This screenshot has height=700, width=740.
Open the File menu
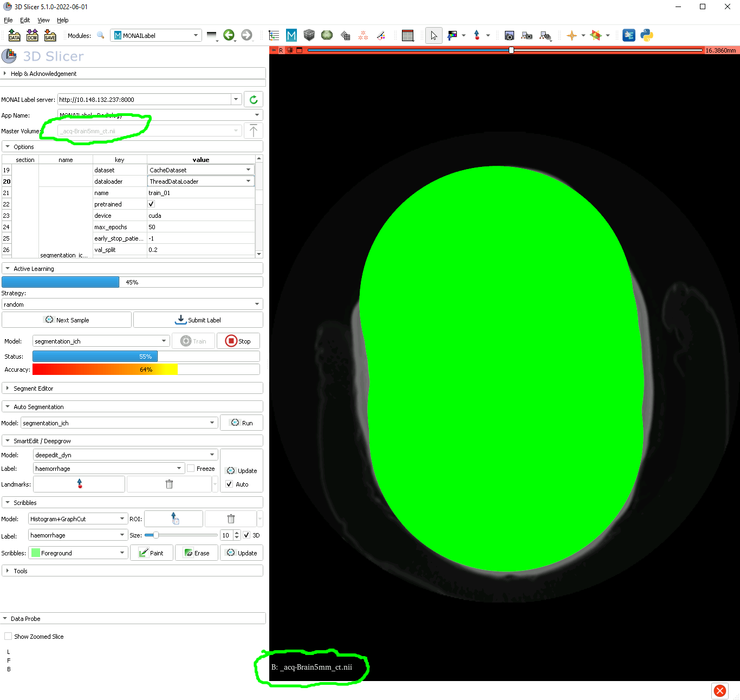(x=8, y=20)
